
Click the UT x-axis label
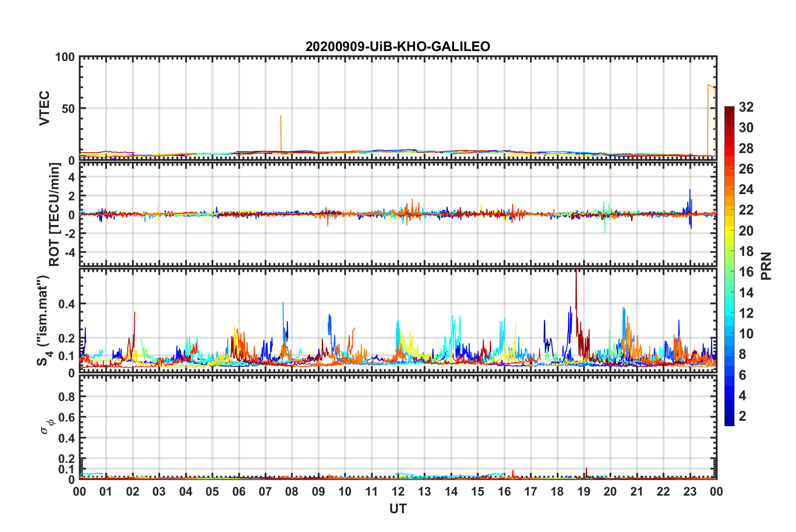point(398,509)
